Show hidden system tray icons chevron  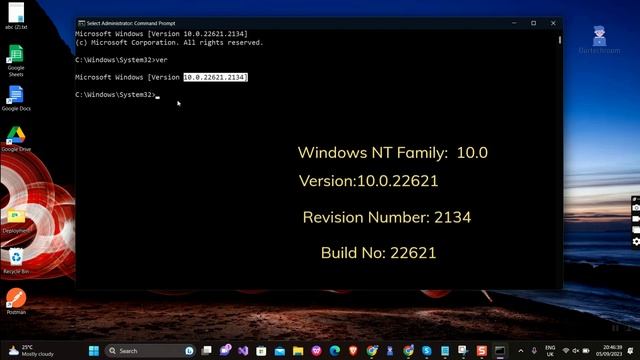521,351
